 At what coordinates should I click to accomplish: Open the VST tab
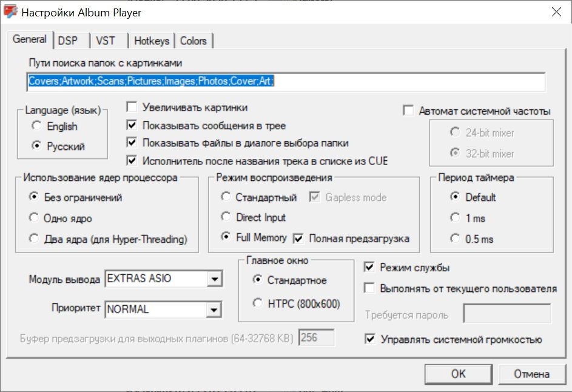click(106, 41)
